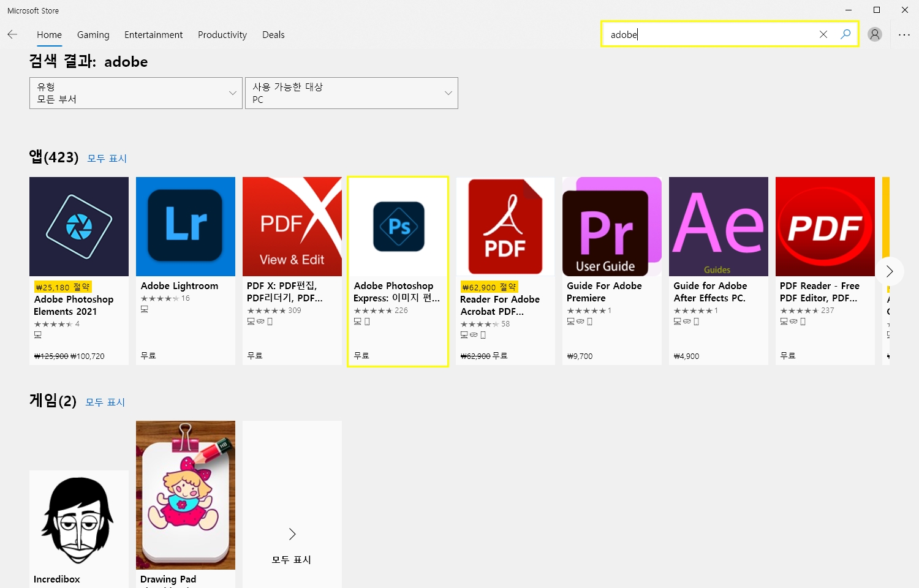Viewport: 919px width, 588px height.
Task: Click Reader For Adobe Acrobat PDF title
Action: click(500, 306)
